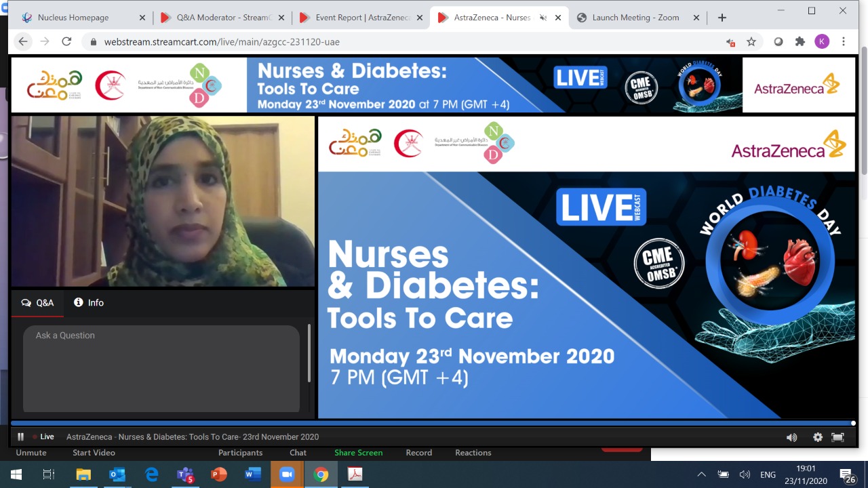This screenshot has width=868, height=488.
Task: Open the player settings gear
Action: 817,437
